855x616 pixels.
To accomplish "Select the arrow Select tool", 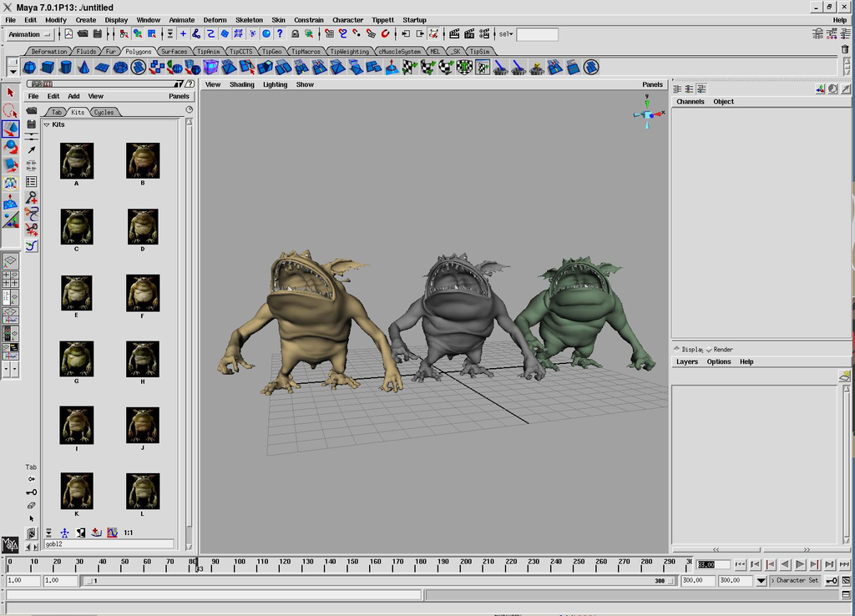I will click(x=11, y=93).
